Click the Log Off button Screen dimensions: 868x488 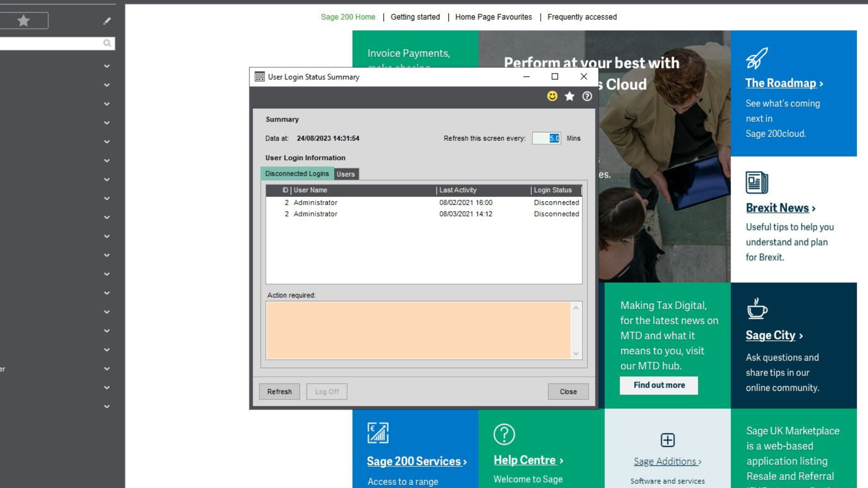click(x=327, y=391)
